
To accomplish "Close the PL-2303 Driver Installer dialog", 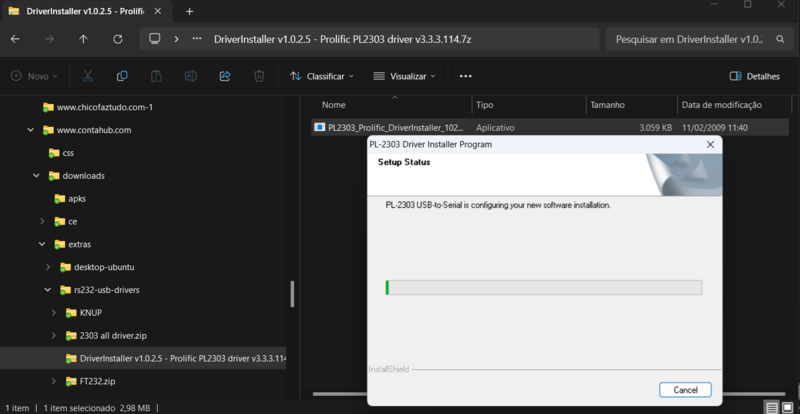I will pos(710,144).
